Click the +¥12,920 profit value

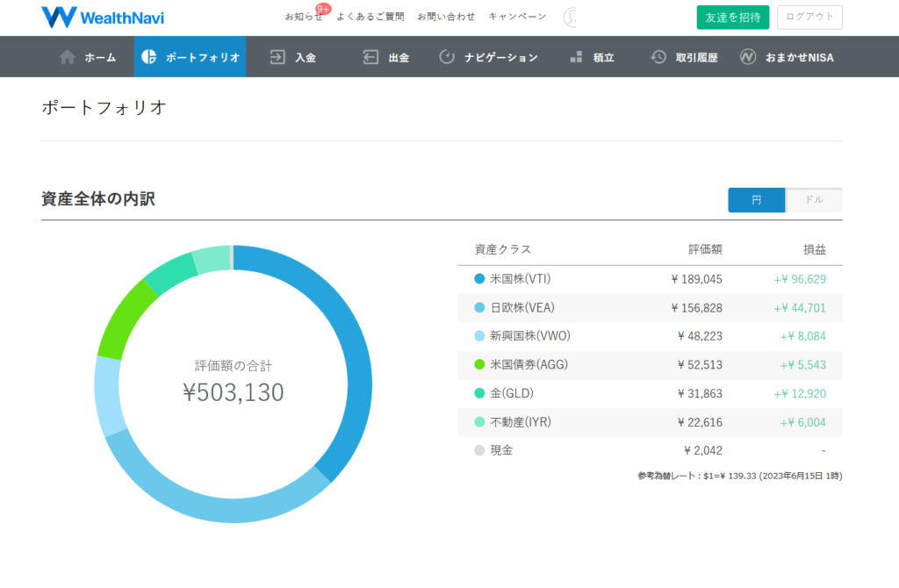click(x=800, y=393)
